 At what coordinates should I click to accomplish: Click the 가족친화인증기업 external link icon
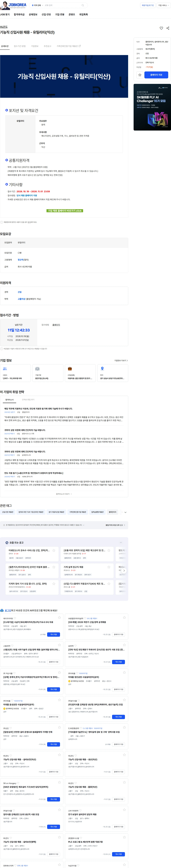click(80, 46)
